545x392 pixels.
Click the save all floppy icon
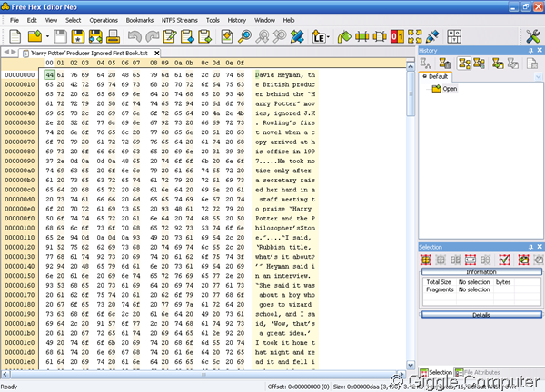(x=95, y=36)
